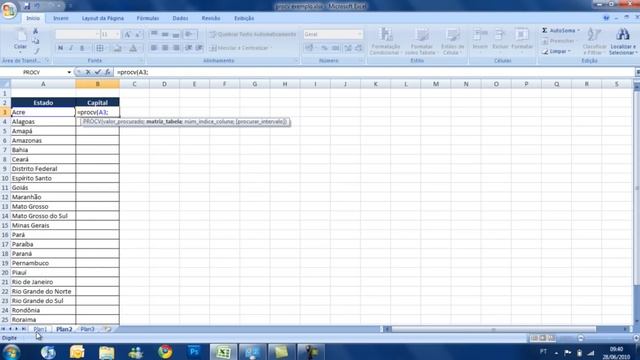Click the percent style icon
This screenshot has width=640, height=360.
(x=324, y=48)
